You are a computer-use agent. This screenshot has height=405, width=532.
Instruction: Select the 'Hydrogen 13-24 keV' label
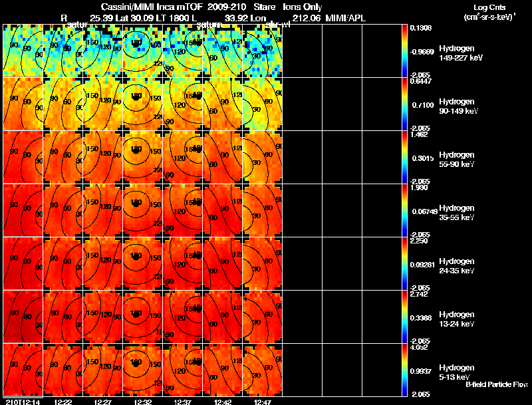pos(457,319)
